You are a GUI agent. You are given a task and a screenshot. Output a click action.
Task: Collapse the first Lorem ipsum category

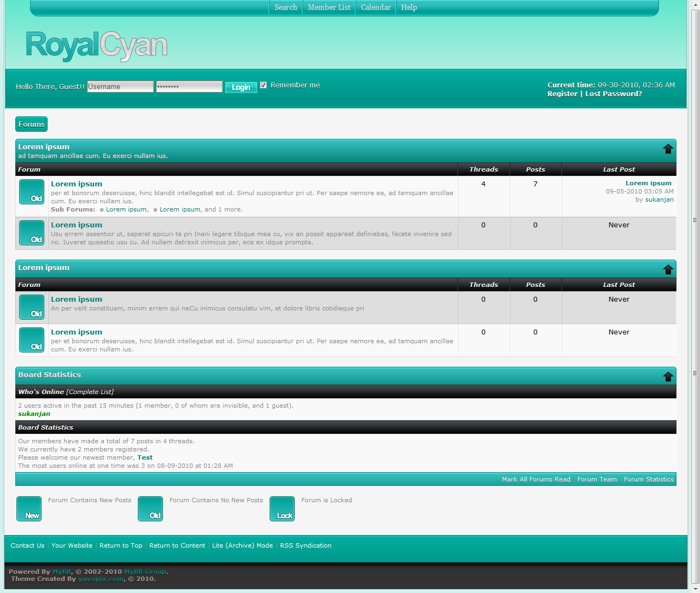coord(668,149)
